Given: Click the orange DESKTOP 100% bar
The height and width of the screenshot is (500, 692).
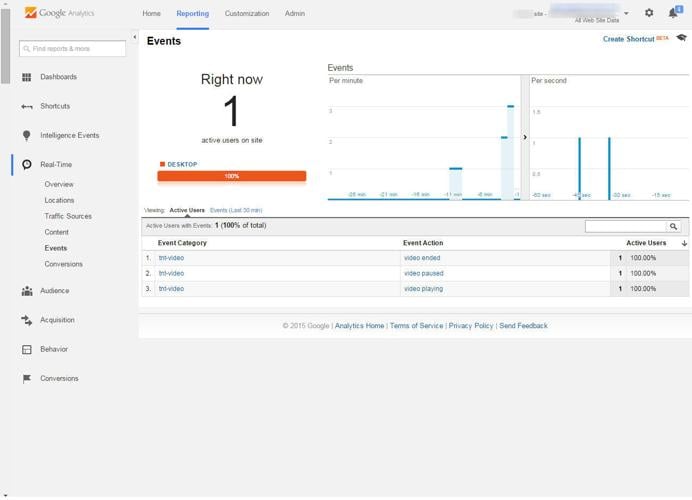Looking at the screenshot, I should click(x=231, y=176).
